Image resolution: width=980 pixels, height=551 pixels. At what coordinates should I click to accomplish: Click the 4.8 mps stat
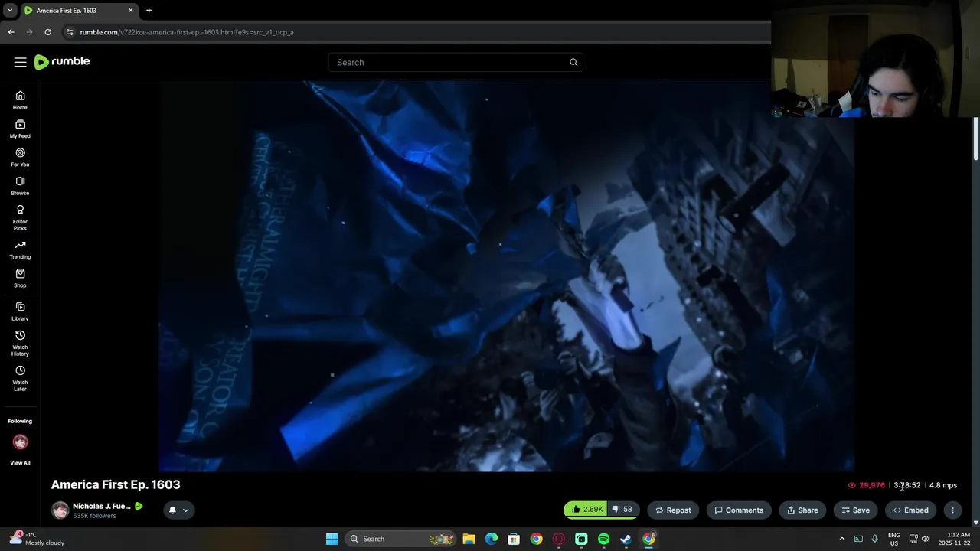pos(943,485)
